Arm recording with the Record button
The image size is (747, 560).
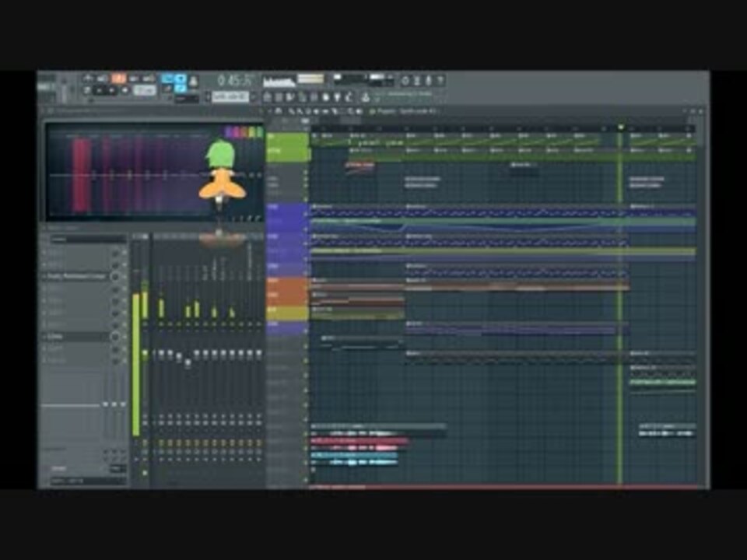(x=124, y=89)
